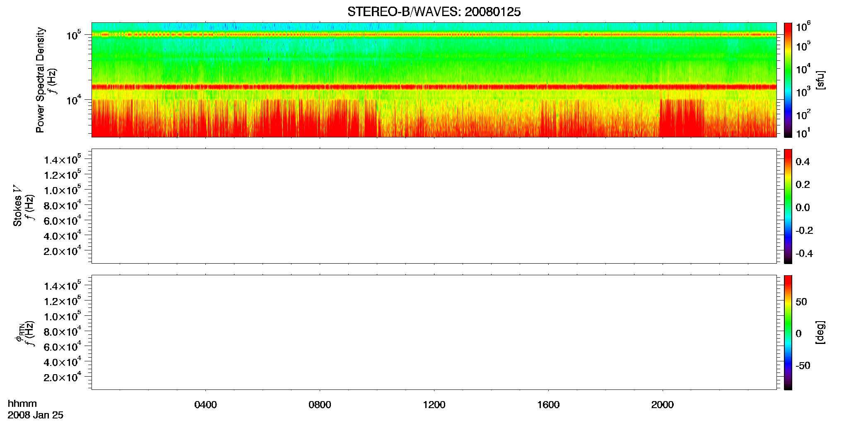
Task: Click the 1600 time axis label
Action: coord(548,405)
